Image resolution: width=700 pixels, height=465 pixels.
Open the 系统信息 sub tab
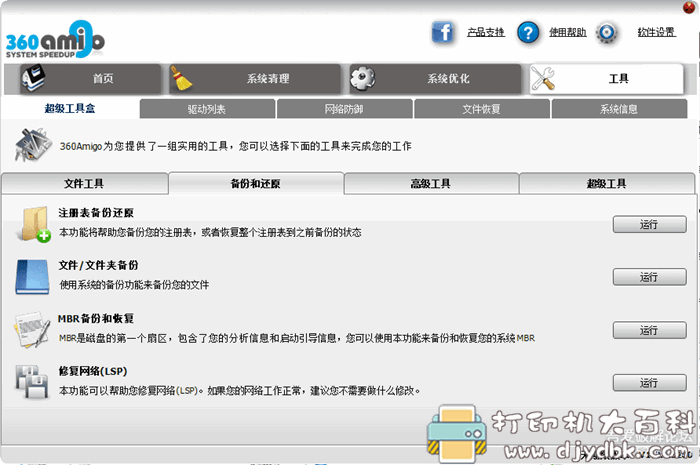[619, 109]
